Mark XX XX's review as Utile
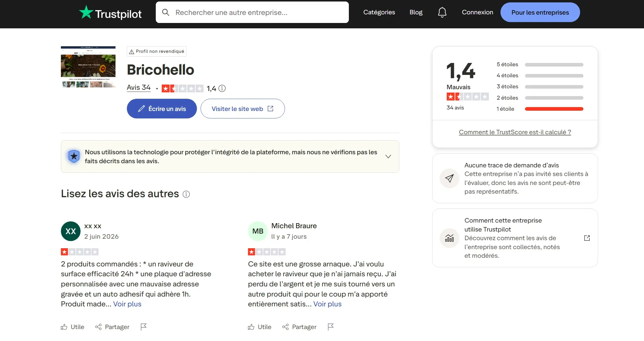The image size is (644, 341). [x=73, y=327]
